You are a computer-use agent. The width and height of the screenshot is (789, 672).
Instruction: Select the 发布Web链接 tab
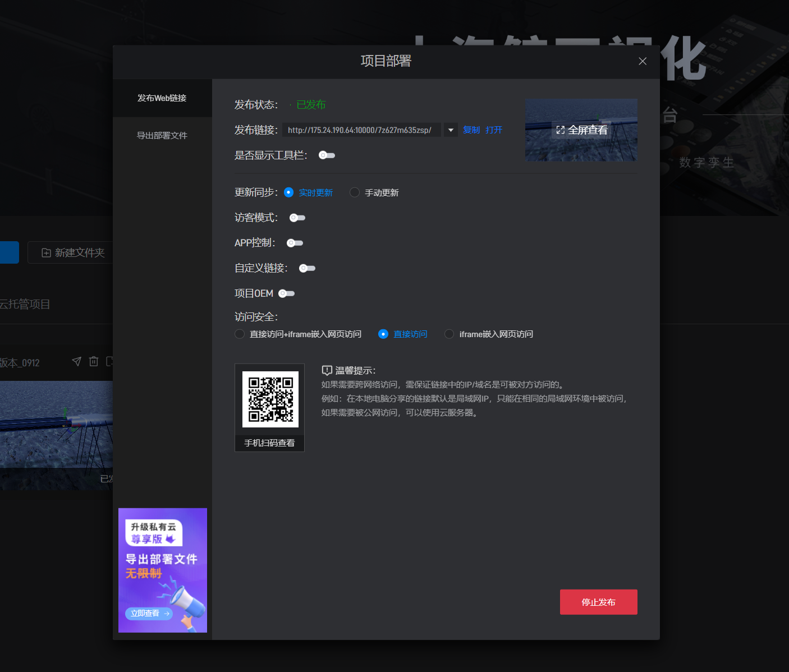(x=162, y=98)
